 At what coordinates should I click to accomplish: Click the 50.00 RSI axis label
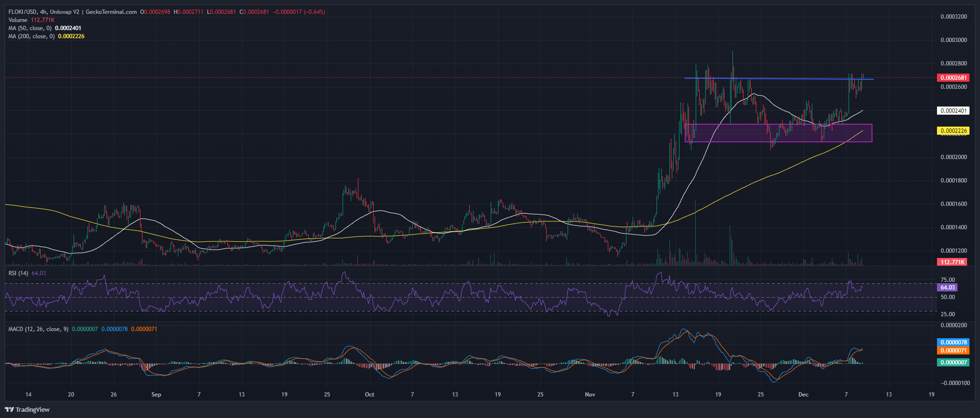(948, 297)
